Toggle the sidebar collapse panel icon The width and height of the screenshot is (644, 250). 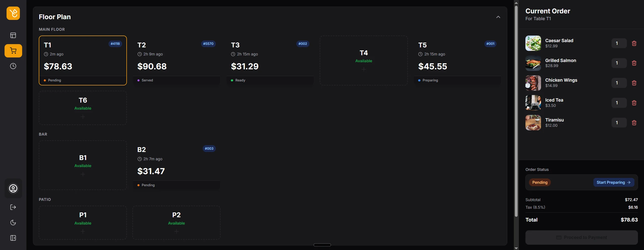click(x=13, y=238)
